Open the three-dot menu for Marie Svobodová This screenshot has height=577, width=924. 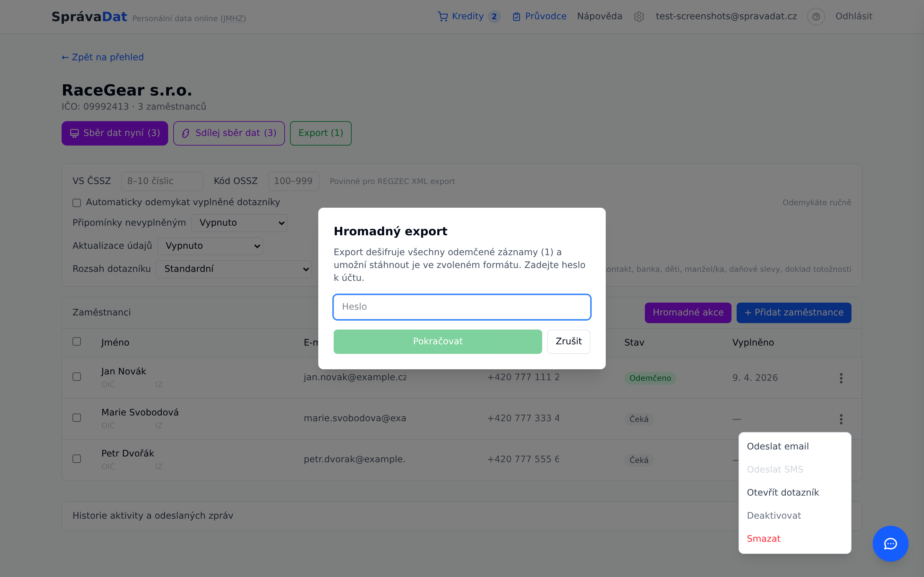841,419
